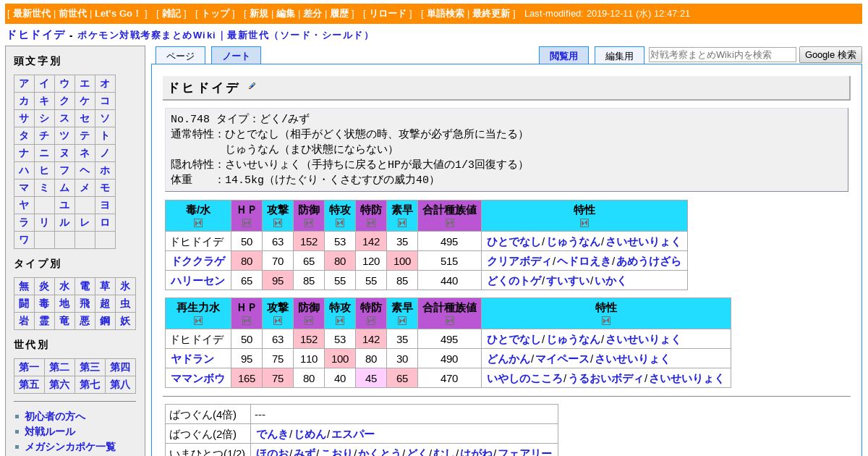Open the メガシンカポケ一覧 sidebar link
The height and width of the screenshot is (456, 868).
click(x=70, y=447)
